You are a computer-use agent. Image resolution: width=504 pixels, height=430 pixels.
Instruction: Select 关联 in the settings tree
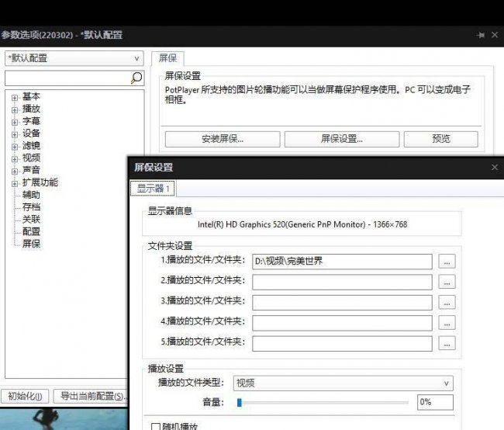(31, 220)
